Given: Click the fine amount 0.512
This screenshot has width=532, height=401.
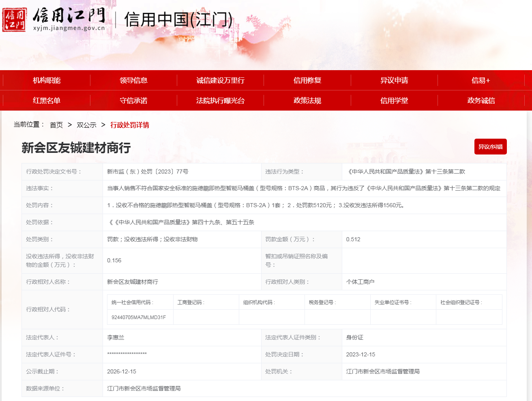Looking at the screenshot, I should click(353, 239).
